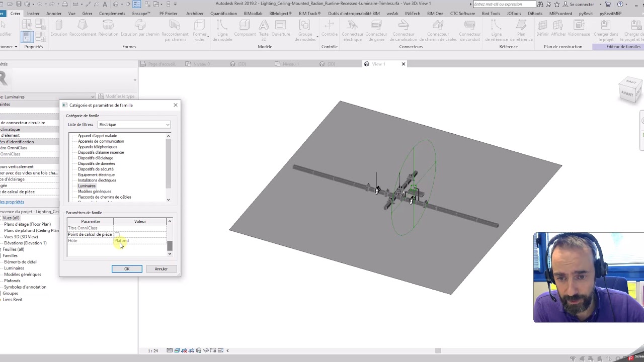Image resolution: width=644 pixels, height=362 pixels.
Task: Click the favorites star icon in title bar
Action: click(x=556, y=4)
